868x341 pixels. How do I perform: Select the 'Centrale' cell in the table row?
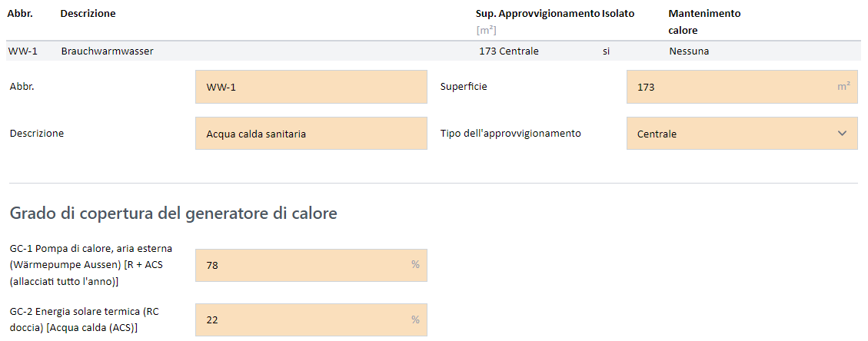click(519, 51)
